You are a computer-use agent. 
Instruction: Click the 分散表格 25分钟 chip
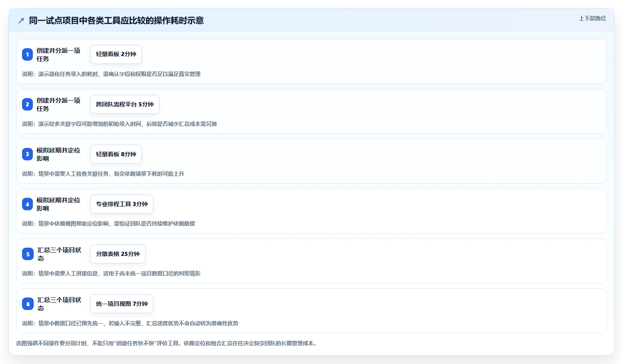coord(118,254)
